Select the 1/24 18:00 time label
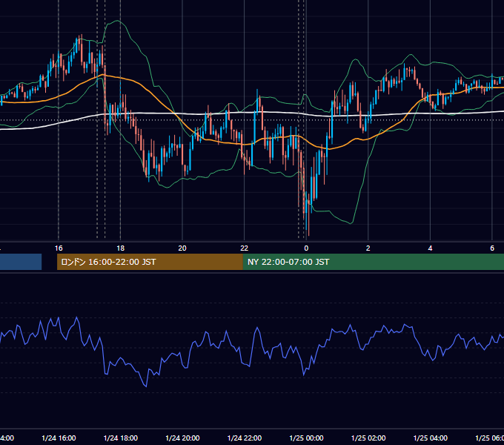 [x=121, y=438]
